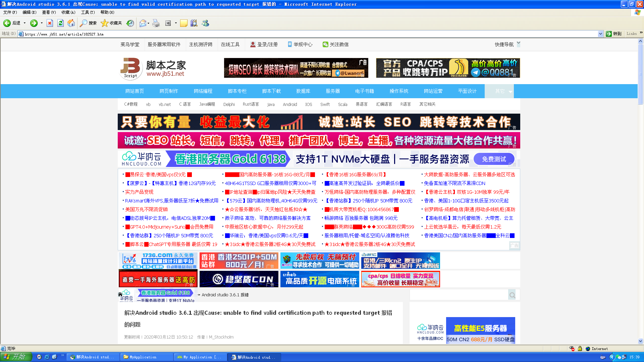Stop loading with the red X icon
The image size is (644, 362).
[x=50, y=23]
